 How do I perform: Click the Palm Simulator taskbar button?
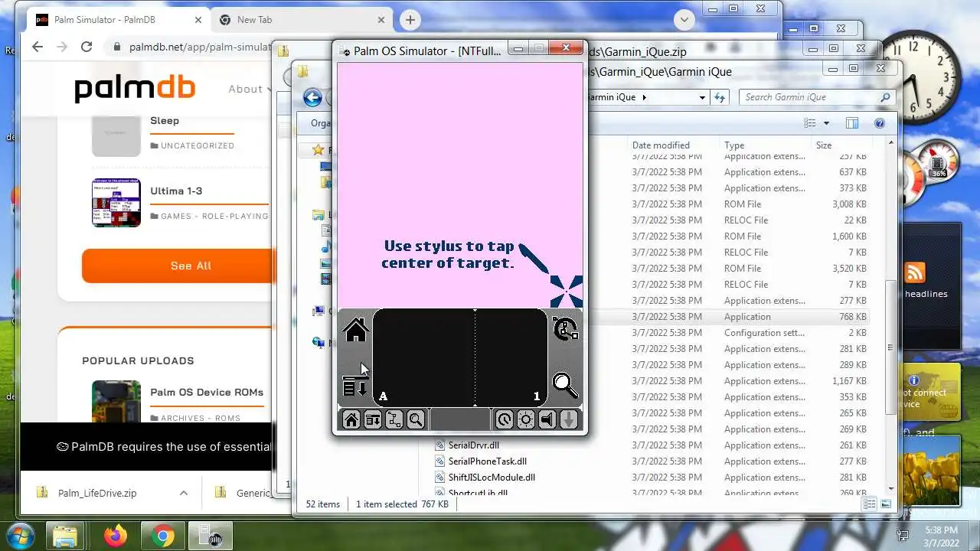211,536
